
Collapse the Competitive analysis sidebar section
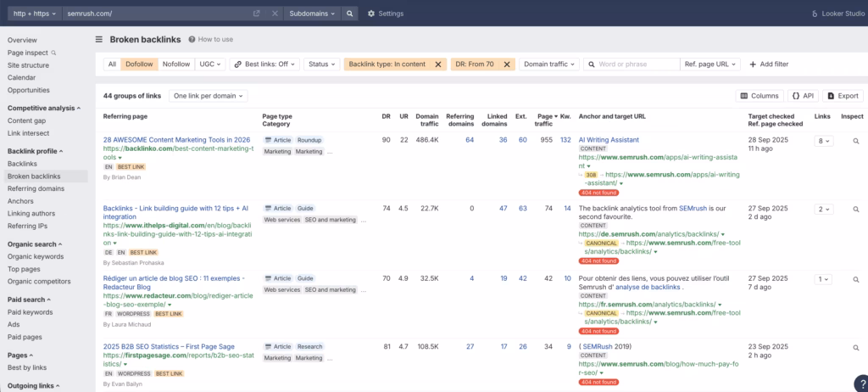click(44, 108)
